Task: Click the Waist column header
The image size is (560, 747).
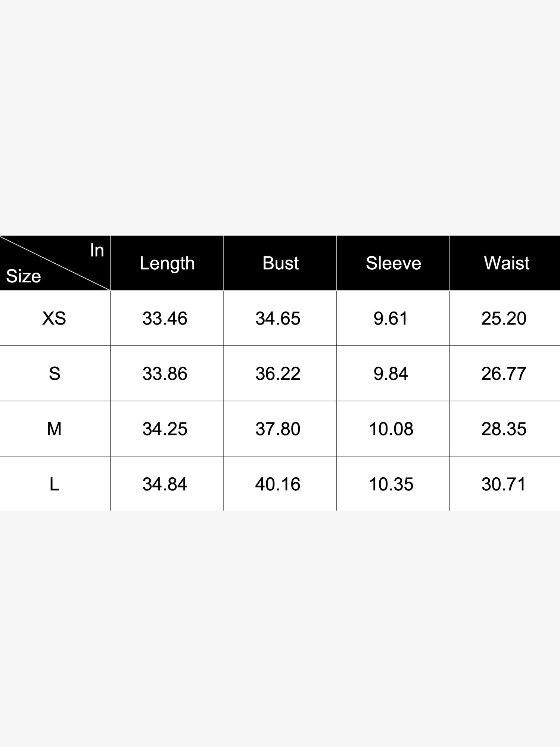Action: 507,263
